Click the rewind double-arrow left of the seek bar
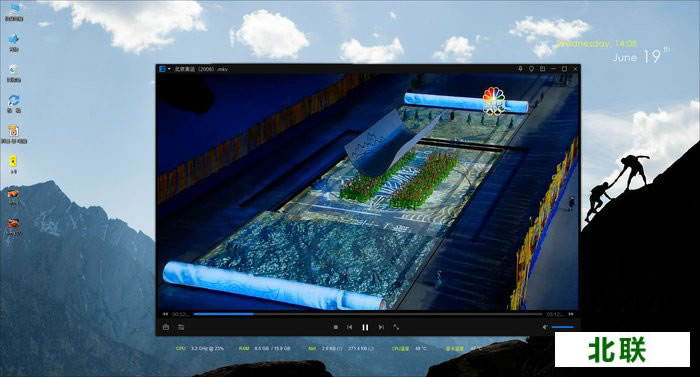This screenshot has width=700, height=377. click(x=165, y=314)
